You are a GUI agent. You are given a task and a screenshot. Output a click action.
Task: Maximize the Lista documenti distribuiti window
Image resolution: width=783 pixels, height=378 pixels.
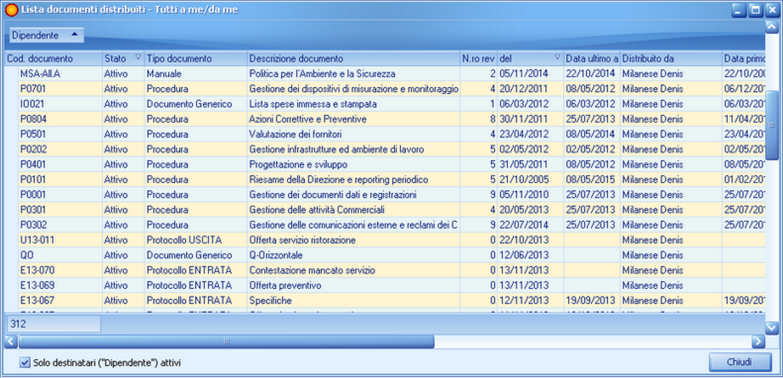(756, 10)
